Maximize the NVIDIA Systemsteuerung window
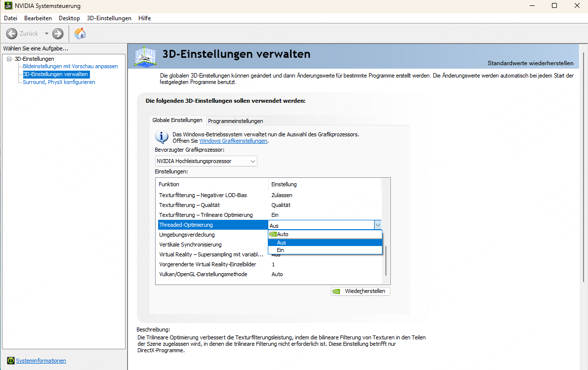 [554, 5]
